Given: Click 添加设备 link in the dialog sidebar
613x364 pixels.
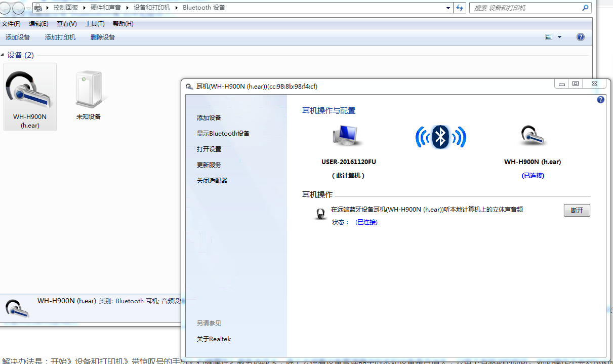Looking at the screenshot, I should (x=209, y=117).
